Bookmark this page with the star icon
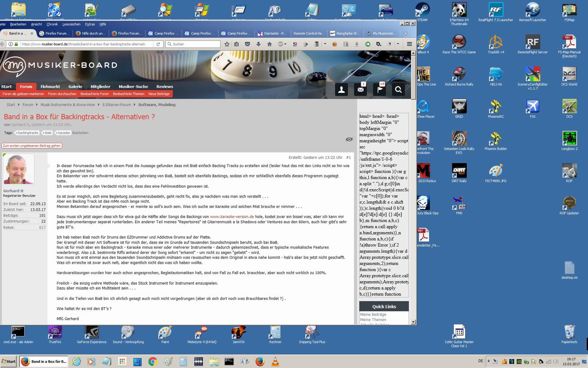Screen dimensions: 588x368 click(x=227, y=44)
